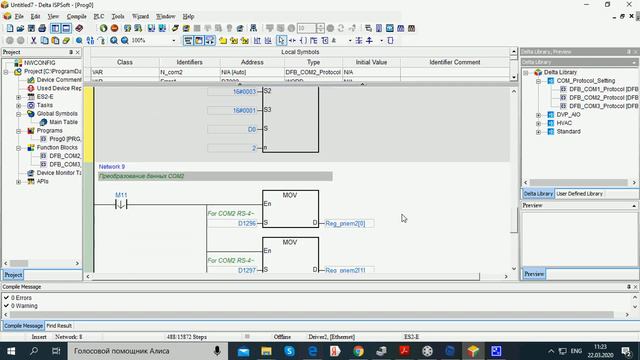Click the Network 9 comment bar

215,176
